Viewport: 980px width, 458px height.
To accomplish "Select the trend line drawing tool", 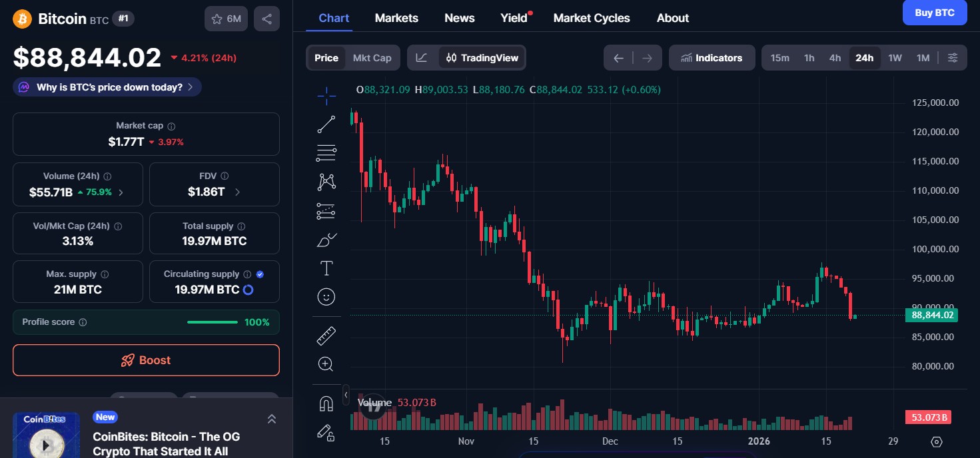I will (x=326, y=124).
